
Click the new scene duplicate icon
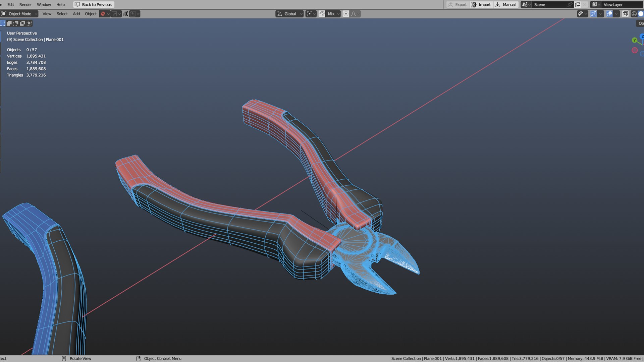(x=578, y=5)
